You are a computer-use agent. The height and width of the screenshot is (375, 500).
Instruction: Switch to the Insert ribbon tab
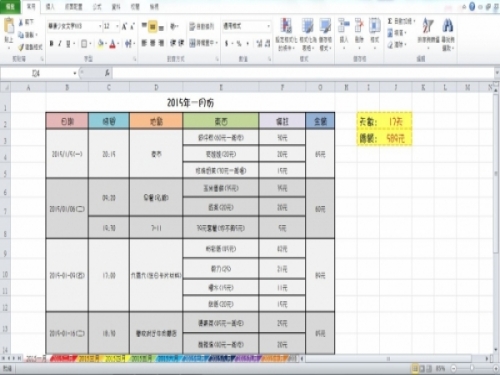pos(50,7)
